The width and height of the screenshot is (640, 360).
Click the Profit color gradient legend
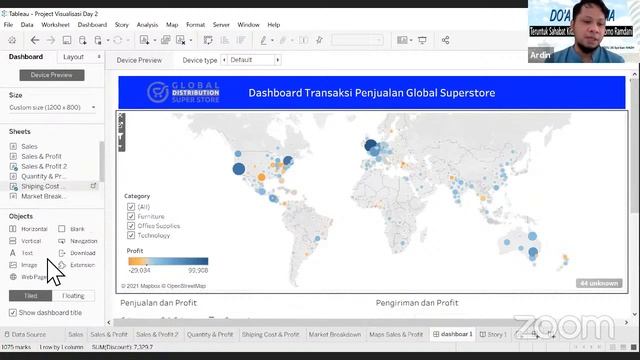pyautogui.click(x=168, y=261)
